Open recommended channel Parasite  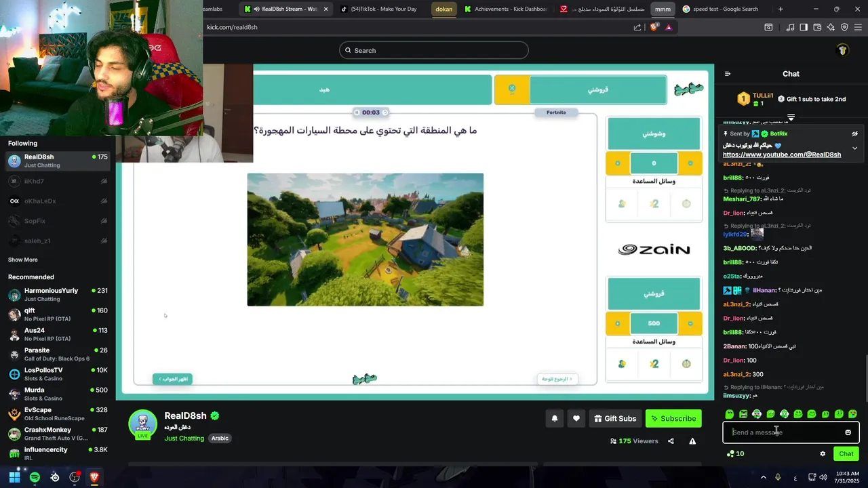click(x=58, y=354)
